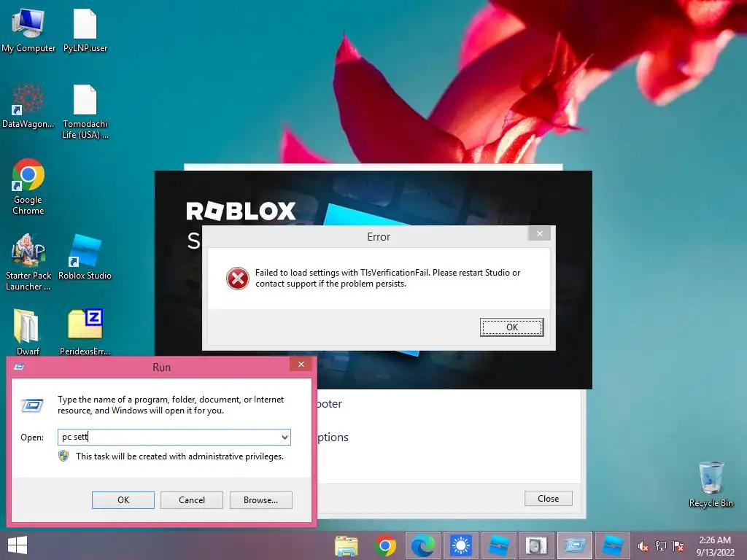The width and height of the screenshot is (747, 560).
Task: Switch to last Roblox Studio taskbar item
Action: point(613,545)
